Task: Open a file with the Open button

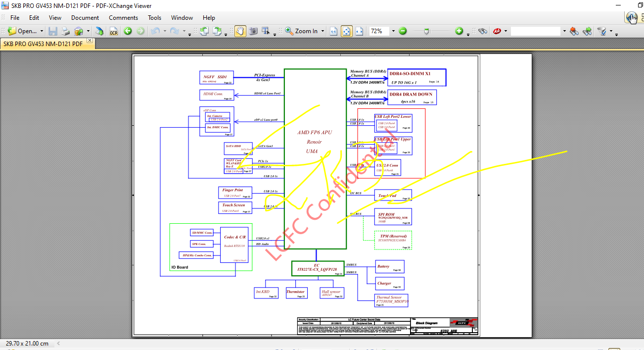Action: point(22,31)
